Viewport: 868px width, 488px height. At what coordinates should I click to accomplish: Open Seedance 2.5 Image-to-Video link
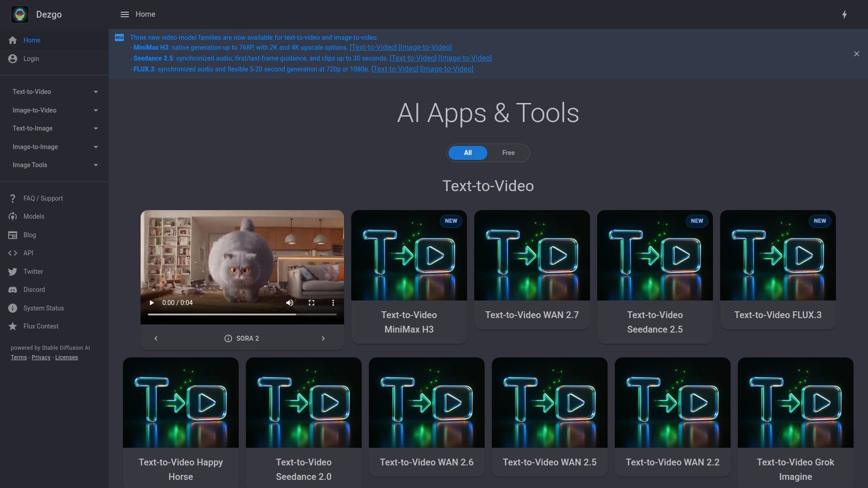(465, 58)
